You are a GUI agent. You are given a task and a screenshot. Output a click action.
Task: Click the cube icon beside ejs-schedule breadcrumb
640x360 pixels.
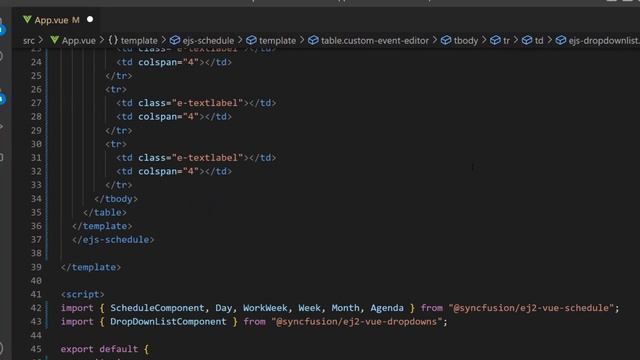(175, 40)
